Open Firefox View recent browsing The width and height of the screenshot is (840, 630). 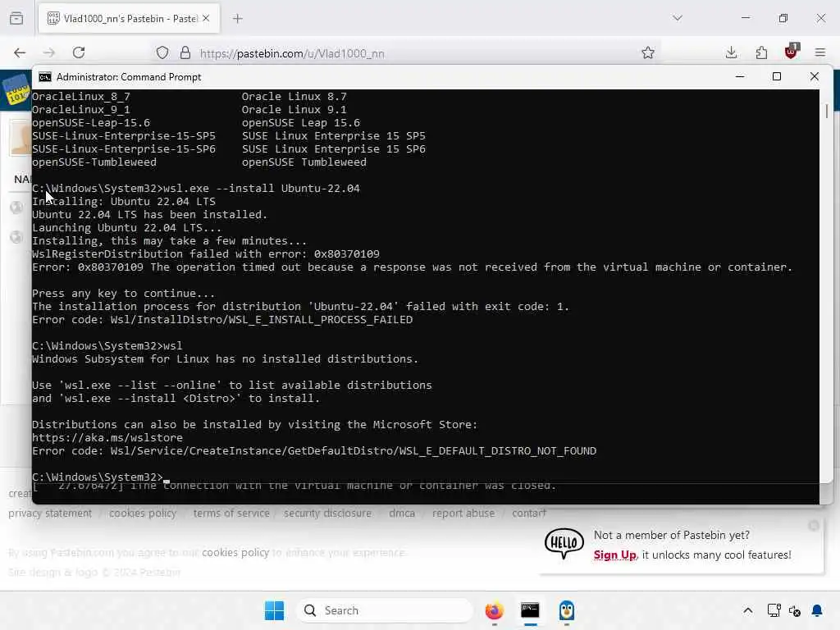tap(16, 18)
